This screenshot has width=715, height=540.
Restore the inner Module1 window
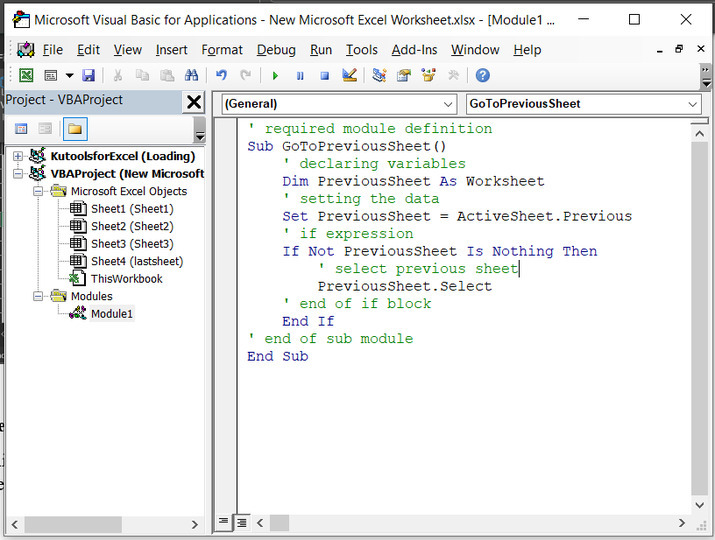click(679, 48)
